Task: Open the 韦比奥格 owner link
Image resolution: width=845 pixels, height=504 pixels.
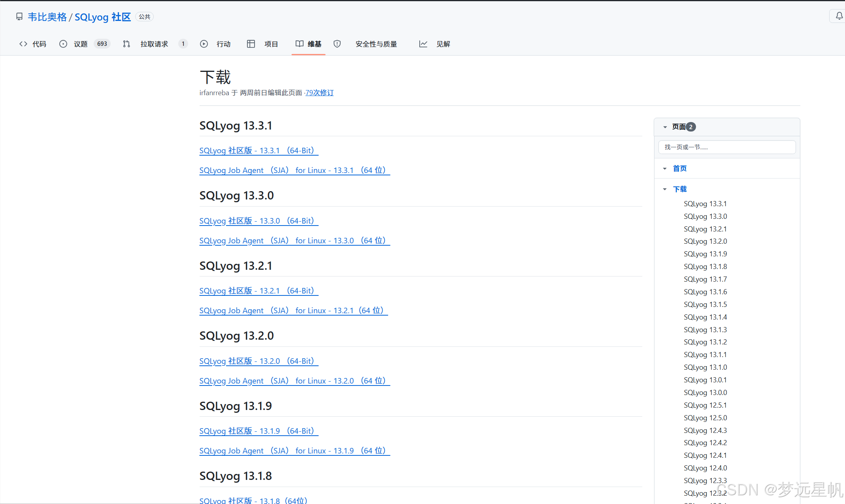Action: point(47,17)
